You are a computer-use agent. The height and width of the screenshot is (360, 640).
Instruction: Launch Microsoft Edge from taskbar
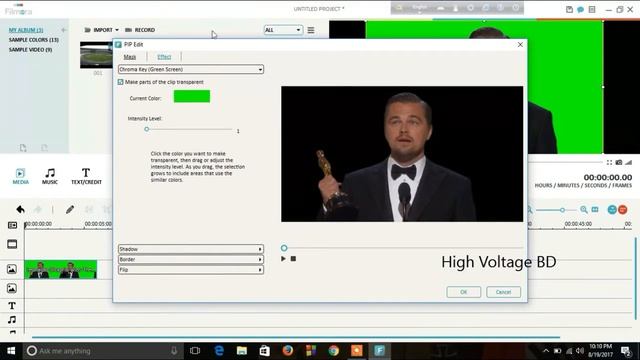click(x=219, y=351)
